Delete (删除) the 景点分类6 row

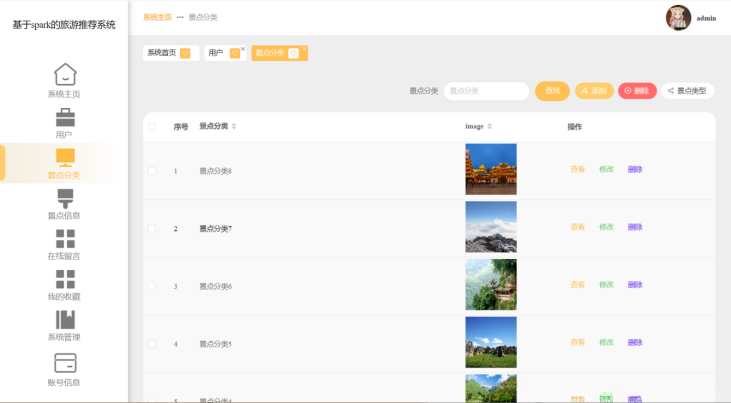tap(635, 285)
